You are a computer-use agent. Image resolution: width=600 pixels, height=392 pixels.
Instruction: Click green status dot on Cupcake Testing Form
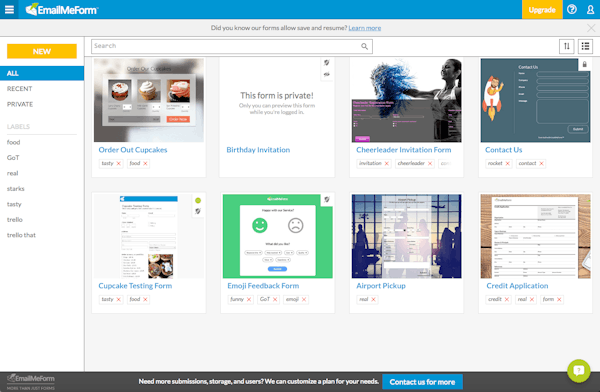click(x=198, y=200)
